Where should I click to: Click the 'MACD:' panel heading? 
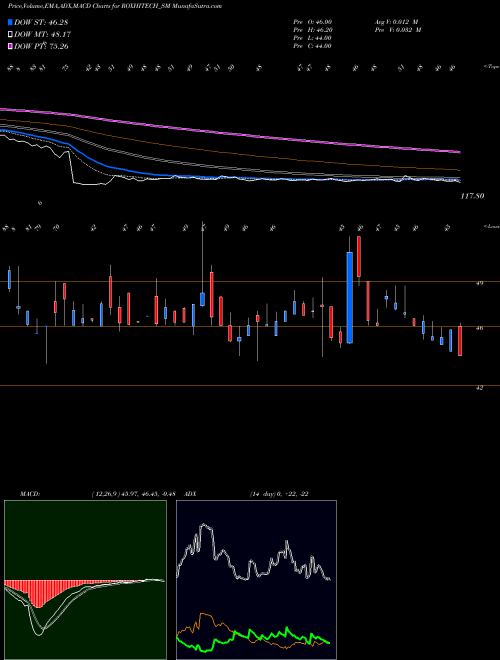[30, 494]
